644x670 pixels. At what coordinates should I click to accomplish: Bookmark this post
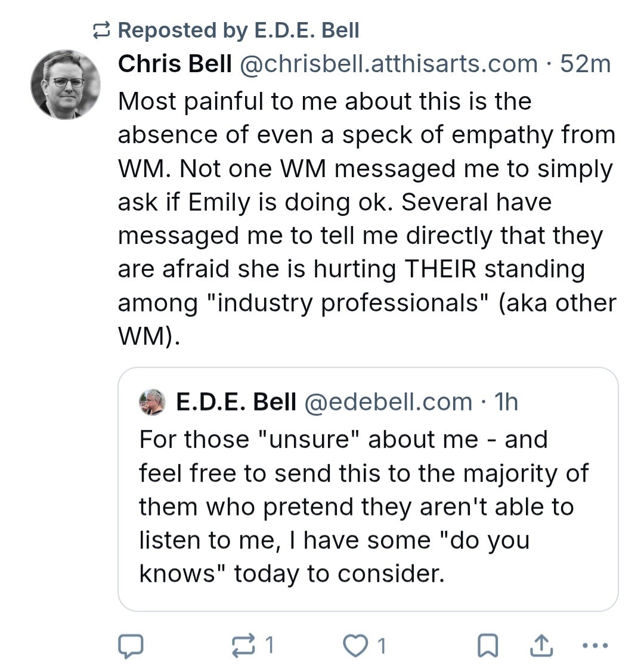[488, 646]
